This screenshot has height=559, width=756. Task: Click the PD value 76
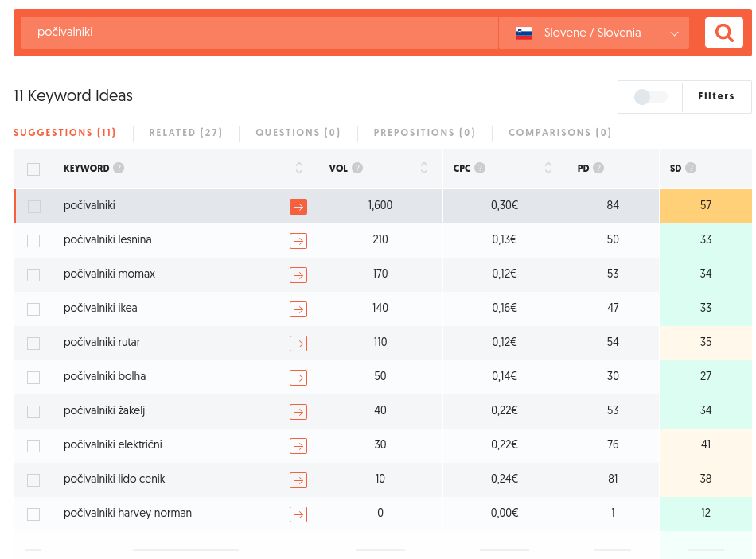coord(613,444)
